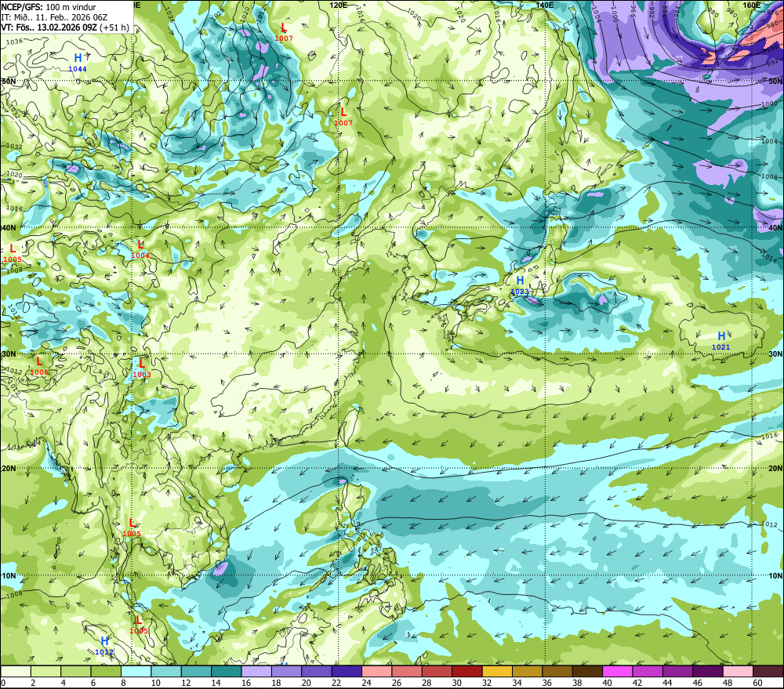Viewport: 784px width, 689px height.
Task: Click the legend value label "0"
Action: [3, 683]
